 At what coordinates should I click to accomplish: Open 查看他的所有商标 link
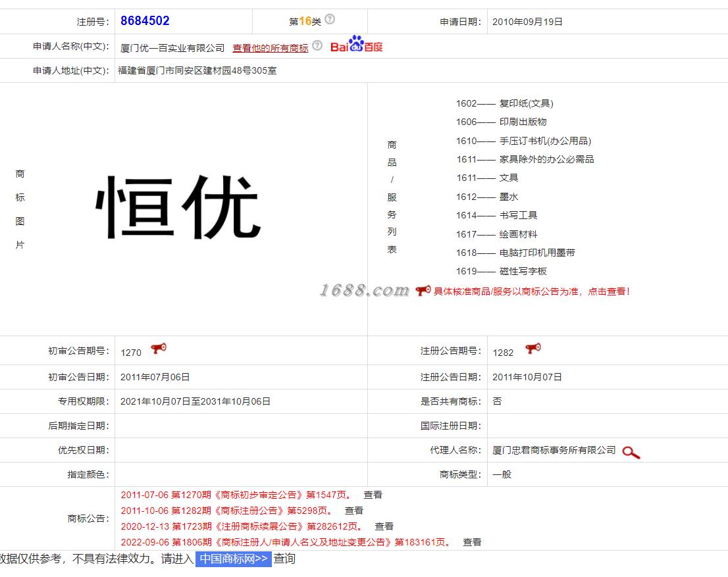point(271,48)
